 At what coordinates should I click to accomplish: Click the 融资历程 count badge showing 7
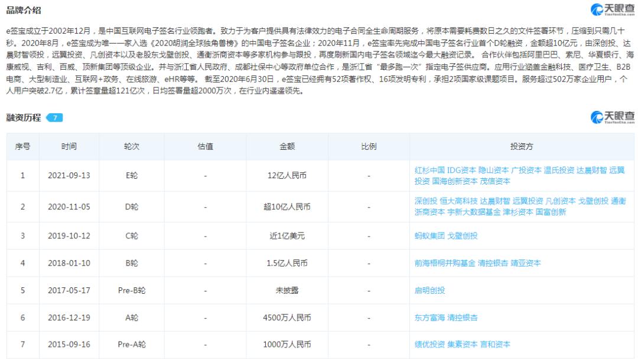coord(54,118)
